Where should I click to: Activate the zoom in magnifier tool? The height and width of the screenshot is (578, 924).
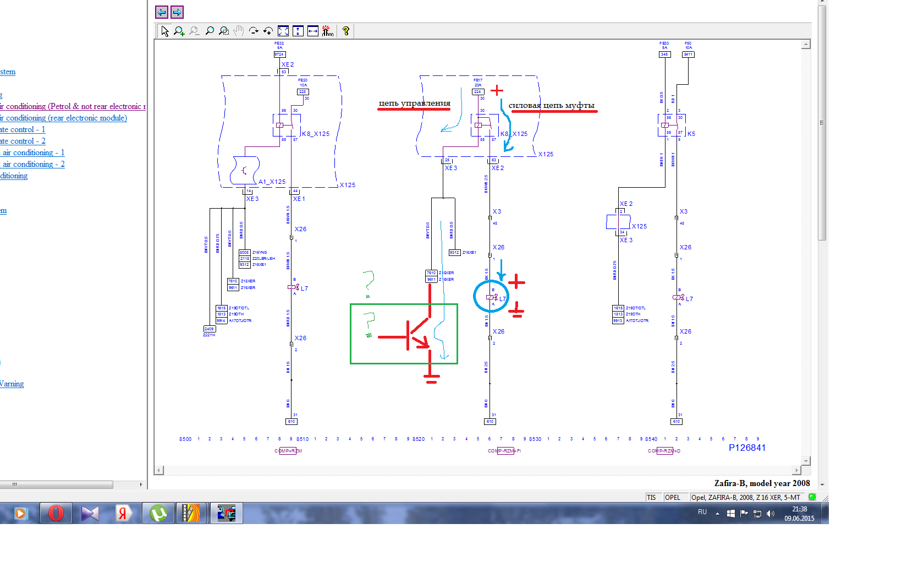(x=179, y=31)
